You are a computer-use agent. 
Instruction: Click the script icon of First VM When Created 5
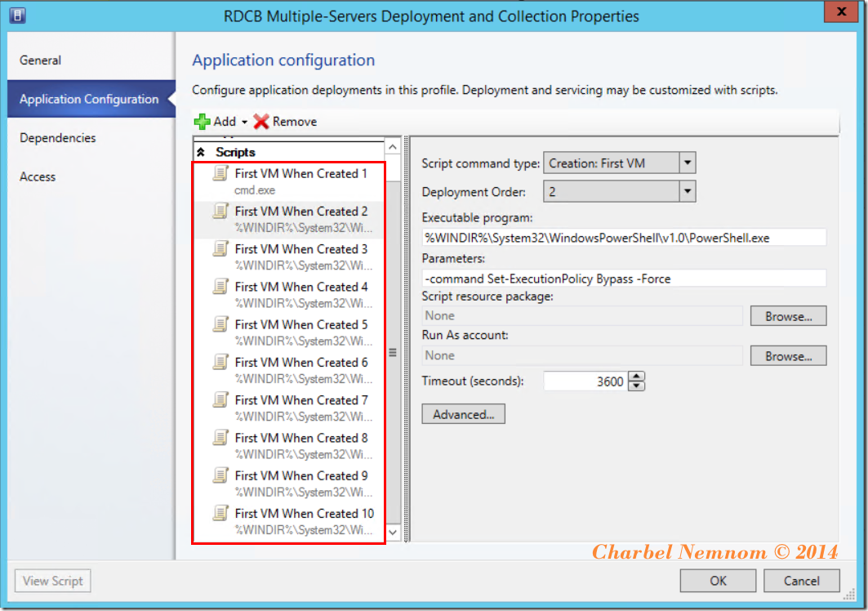click(x=220, y=324)
